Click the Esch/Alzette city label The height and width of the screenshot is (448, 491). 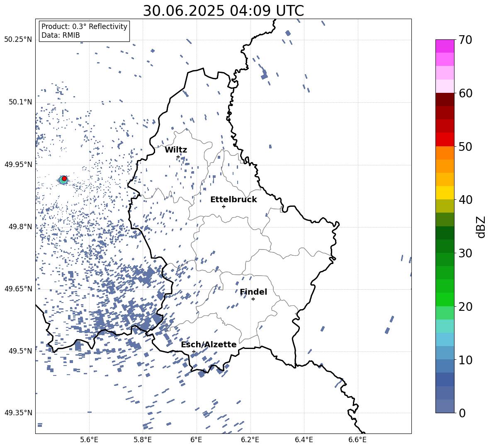tap(209, 345)
